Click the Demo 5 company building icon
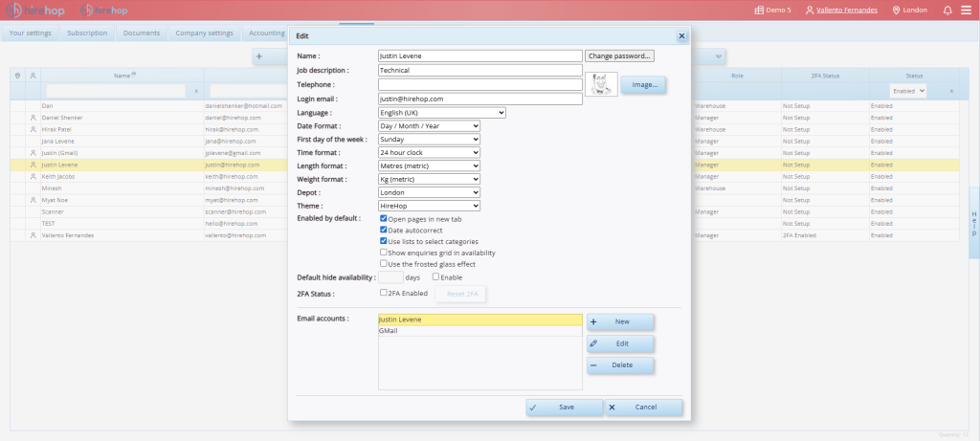Screen dimensions: 980x441 coord(759,10)
